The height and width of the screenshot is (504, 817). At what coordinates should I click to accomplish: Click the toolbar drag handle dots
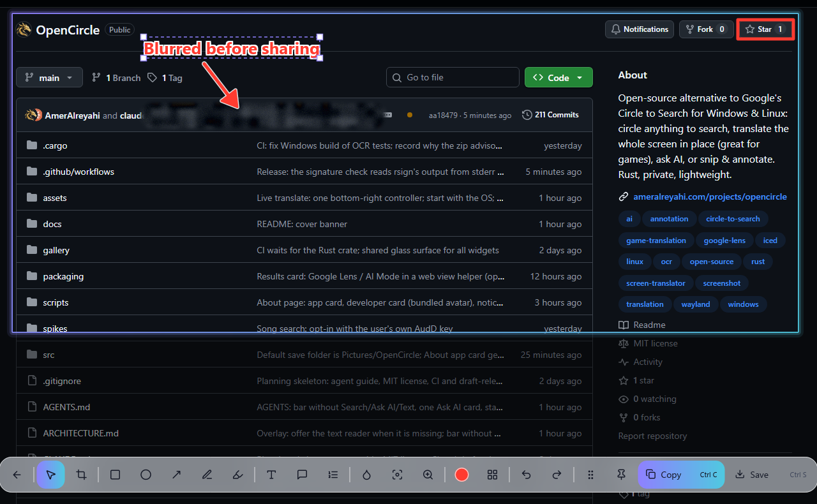click(590, 475)
